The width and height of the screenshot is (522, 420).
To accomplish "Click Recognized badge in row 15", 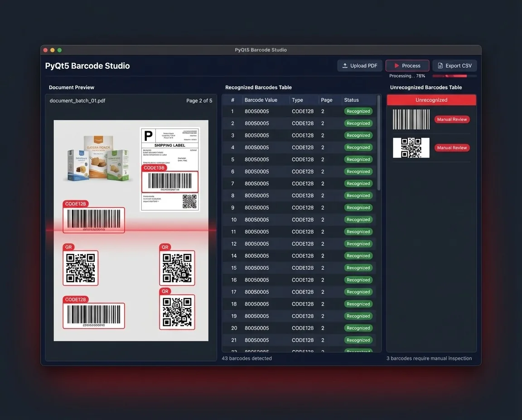I will click(358, 267).
